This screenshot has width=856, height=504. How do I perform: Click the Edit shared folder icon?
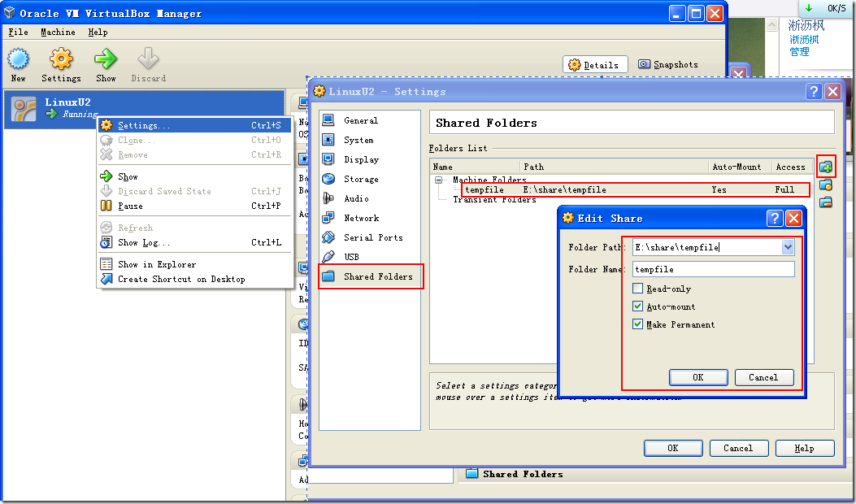(x=826, y=185)
